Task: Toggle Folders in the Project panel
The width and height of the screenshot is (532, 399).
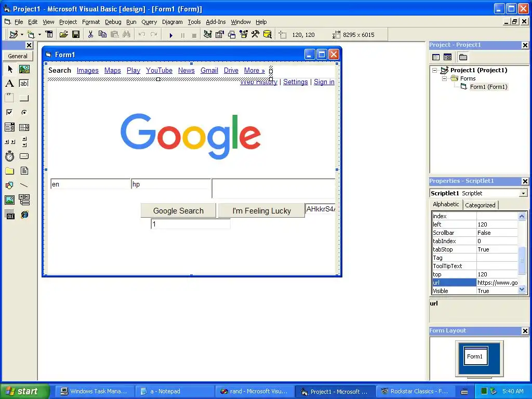Action: [463, 57]
